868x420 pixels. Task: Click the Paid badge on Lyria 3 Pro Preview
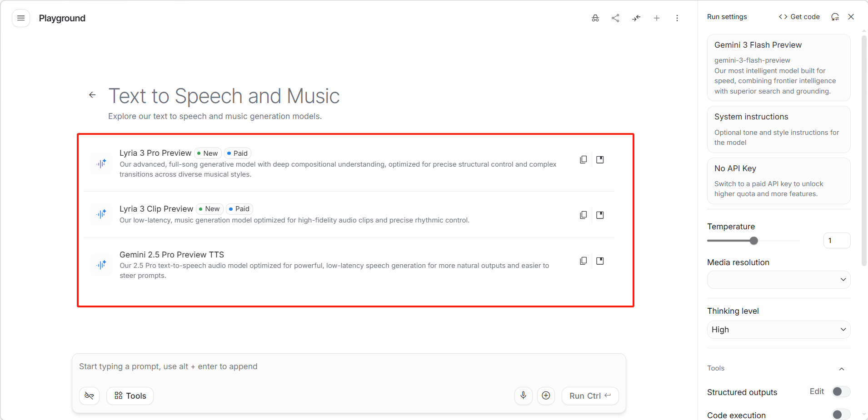238,153
